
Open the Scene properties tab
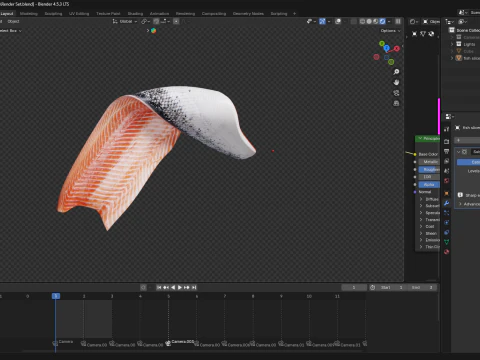click(x=447, y=171)
